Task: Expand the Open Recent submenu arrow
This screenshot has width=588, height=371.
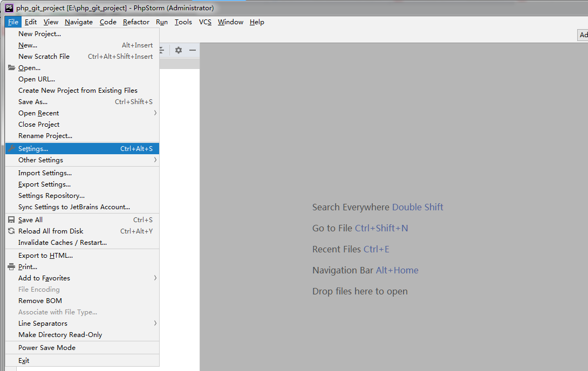Action: point(155,113)
